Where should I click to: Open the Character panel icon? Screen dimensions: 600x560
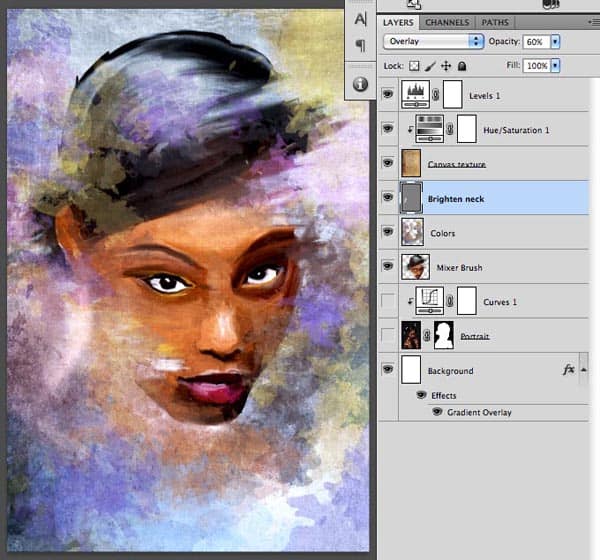click(361, 20)
